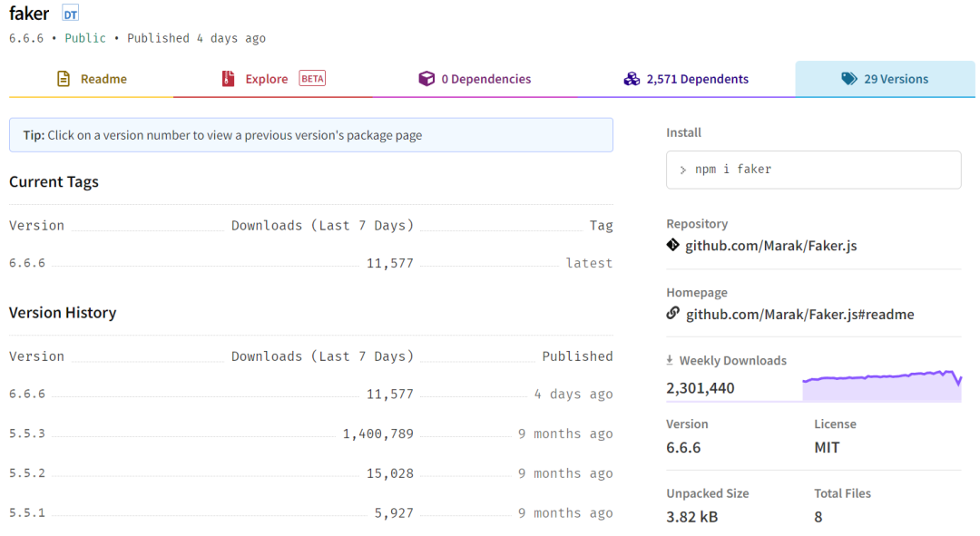Click the git icon beside the Repository link
Viewport: 980px width, 536px height.
(672, 245)
